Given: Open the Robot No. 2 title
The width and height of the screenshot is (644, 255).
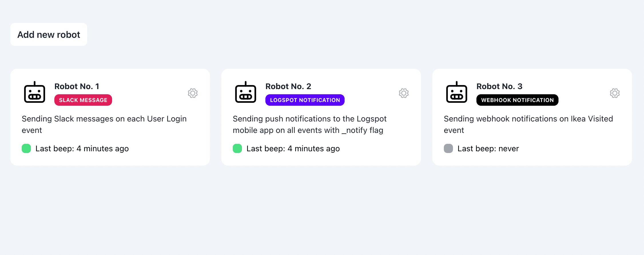Looking at the screenshot, I should [x=288, y=86].
